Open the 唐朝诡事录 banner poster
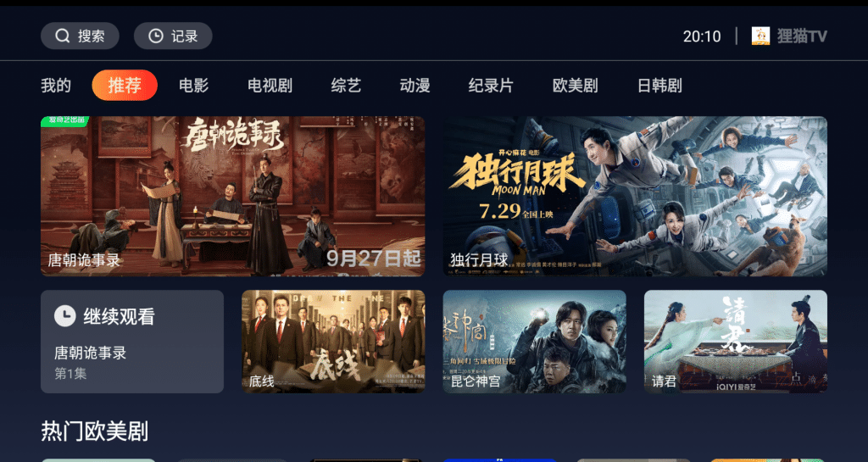868x462 pixels. pos(233,196)
